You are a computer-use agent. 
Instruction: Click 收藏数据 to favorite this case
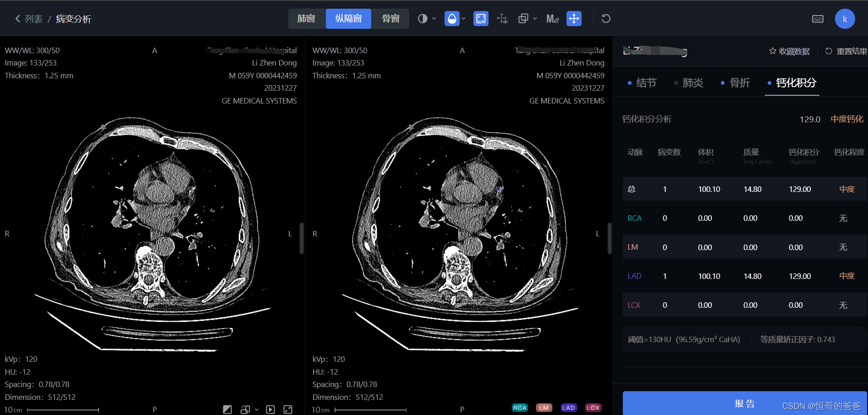[x=789, y=51]
